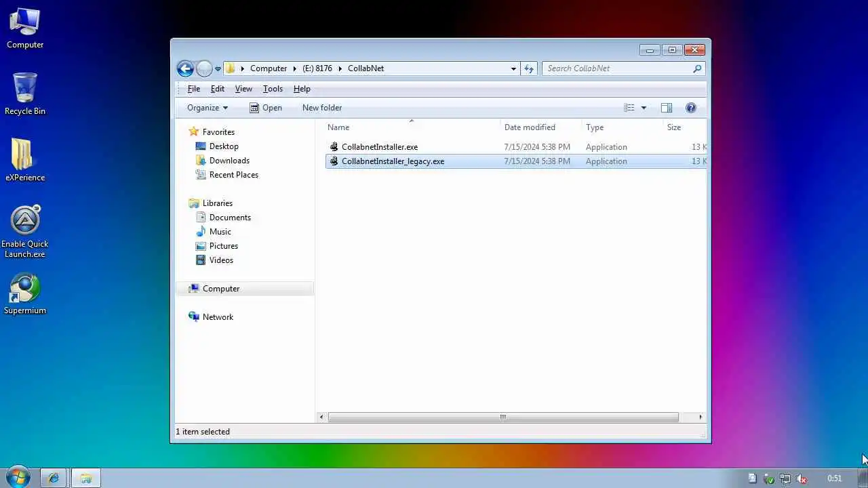Image resolution: width=868 pixels, height=488 pixels.
Task: Open the recent pages dropdown arrow
Action: coord(218,69)
